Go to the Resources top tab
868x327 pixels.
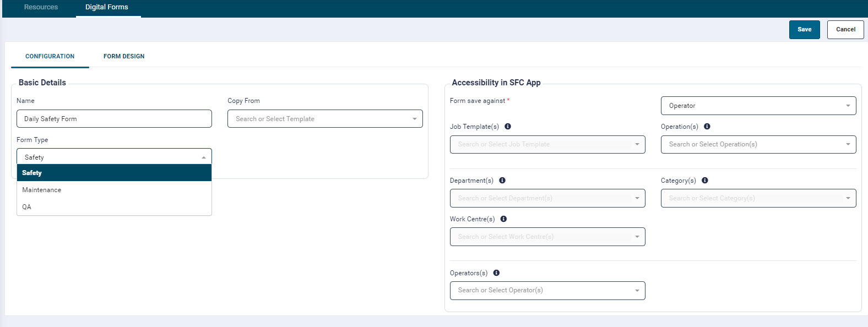[x=41, y=7]
